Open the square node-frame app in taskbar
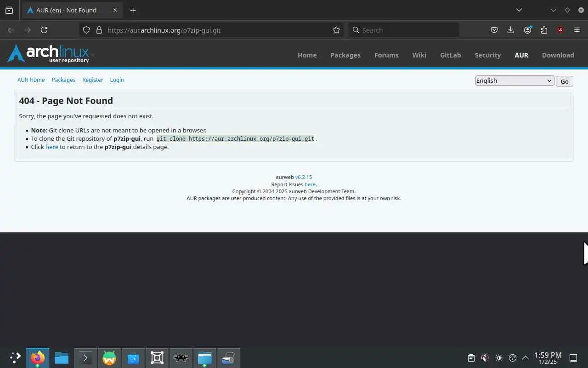 (157, 358)
